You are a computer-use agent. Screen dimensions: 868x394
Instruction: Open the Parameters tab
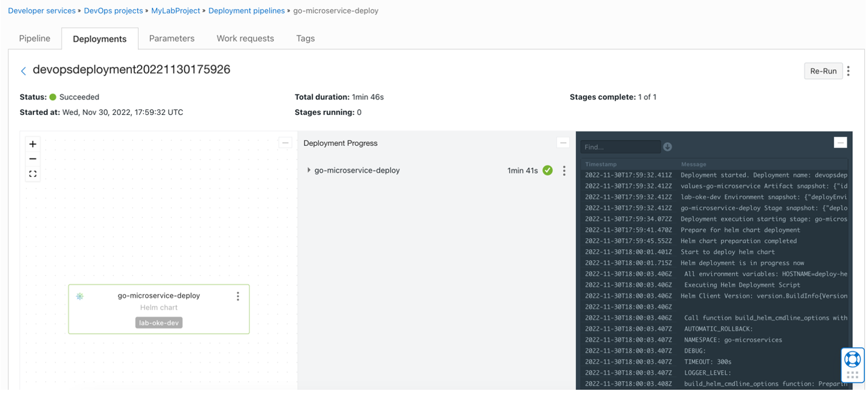point(172,38)
